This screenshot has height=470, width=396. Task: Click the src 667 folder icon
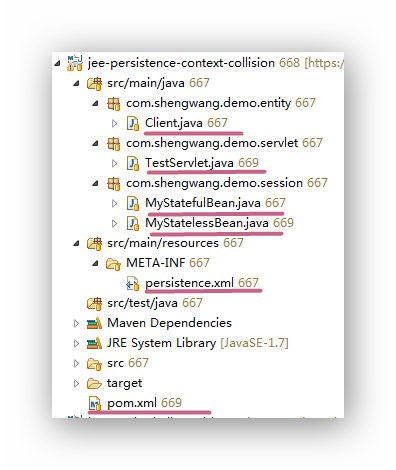tap(94, 364)
